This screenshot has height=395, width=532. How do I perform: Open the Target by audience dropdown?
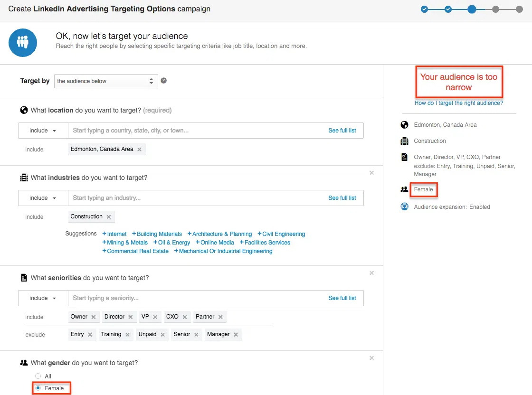tap(105, 81)
